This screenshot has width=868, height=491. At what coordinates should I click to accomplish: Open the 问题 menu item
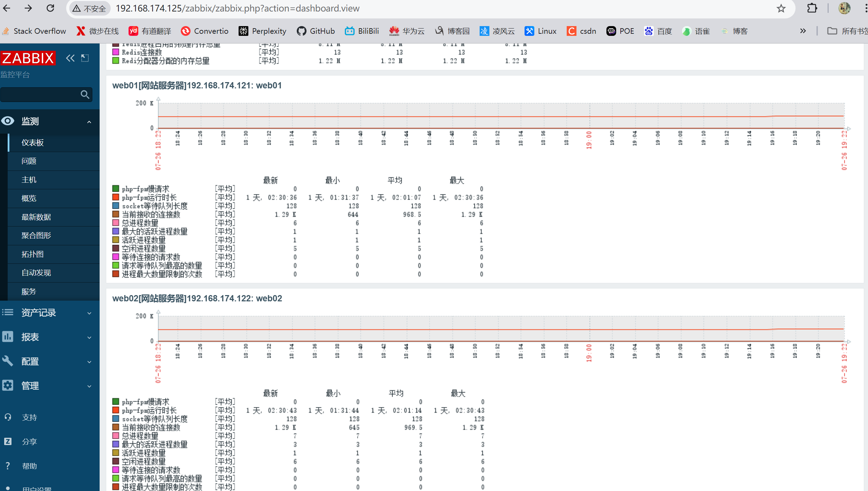pyautogui.click(x=29, y=161)
